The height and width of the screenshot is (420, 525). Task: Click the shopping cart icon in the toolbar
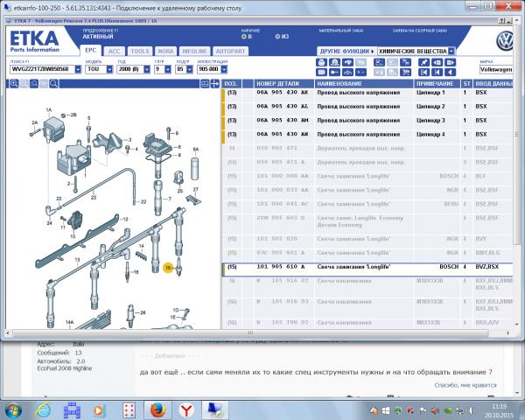pyautogui.click(x=405, y=72)
